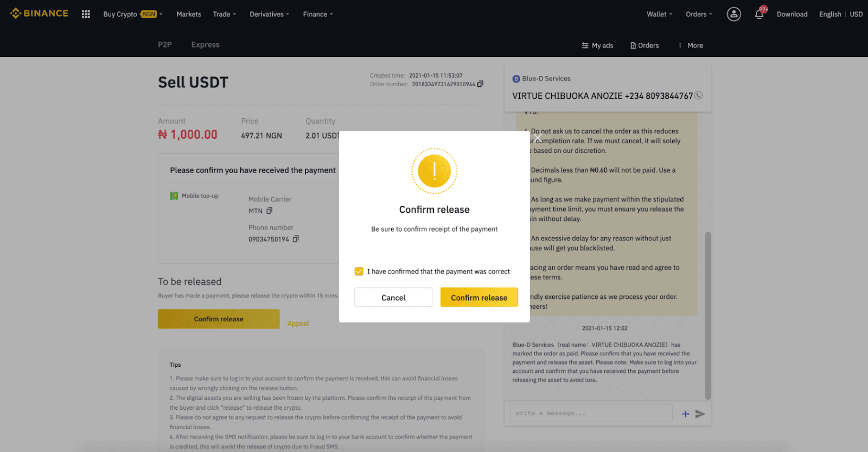Click the More three-dots icon
Image resolution: width=868 pixels, height=452 pixels.
(680, 46)
